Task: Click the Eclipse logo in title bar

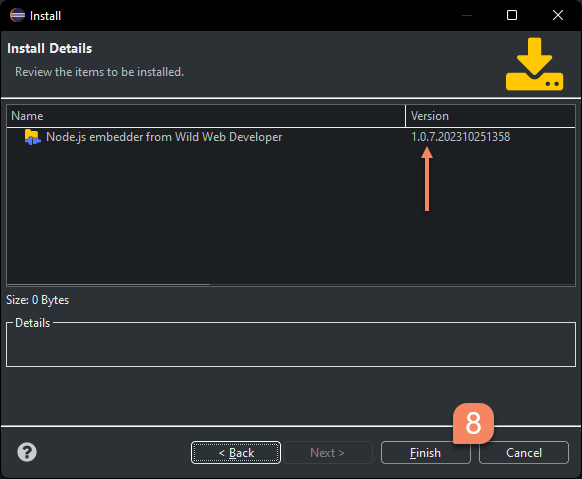Action: click(x=17, y=16)
